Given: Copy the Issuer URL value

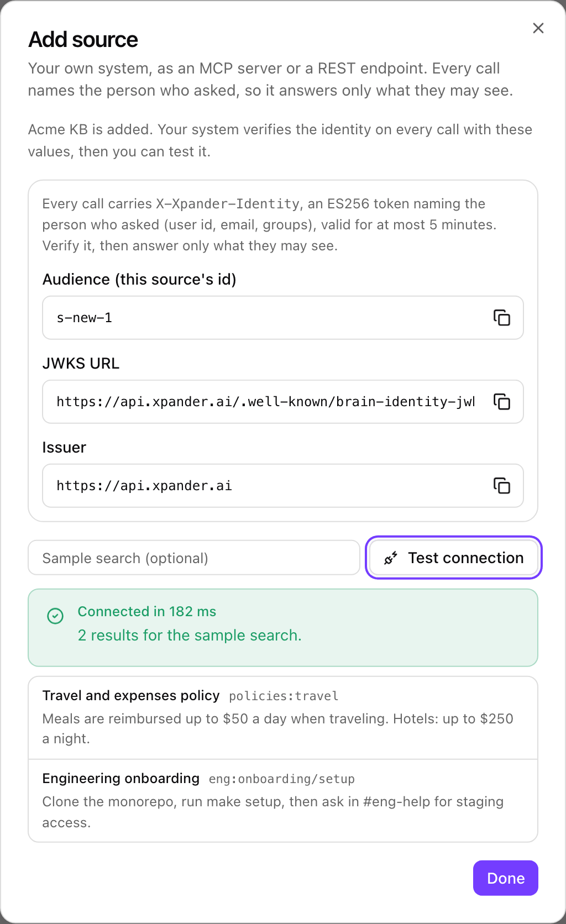Looking at the screenshot, I should coord(502,486).
